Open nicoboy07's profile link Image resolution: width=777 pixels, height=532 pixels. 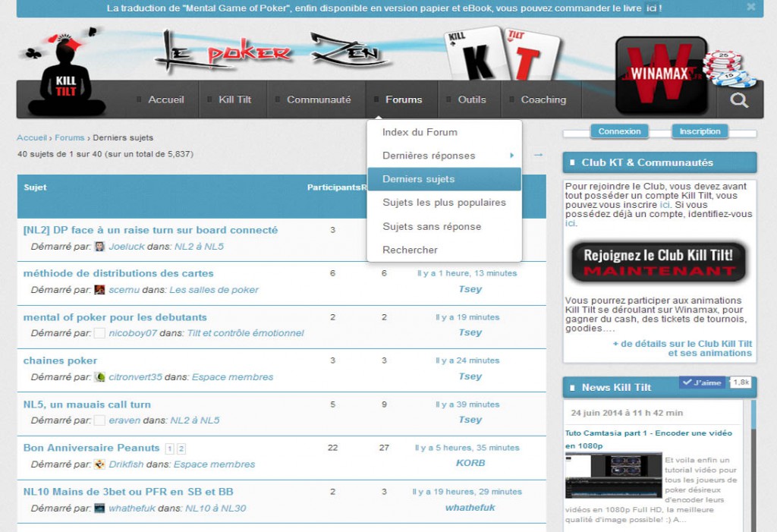(133, 333)
